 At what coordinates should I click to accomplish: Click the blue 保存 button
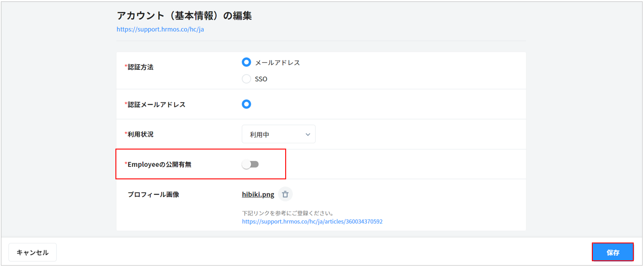(612, 252)
